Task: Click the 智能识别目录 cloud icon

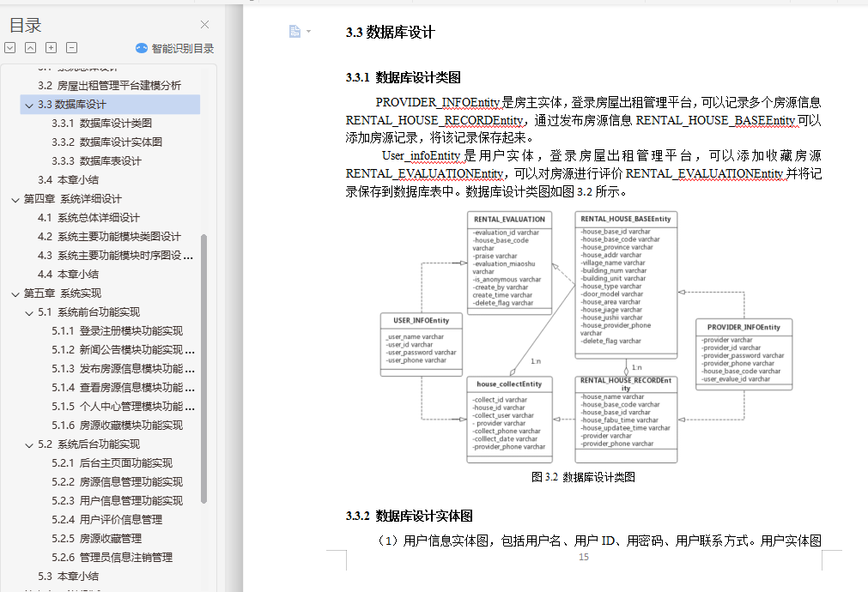Action: [141, 48]
